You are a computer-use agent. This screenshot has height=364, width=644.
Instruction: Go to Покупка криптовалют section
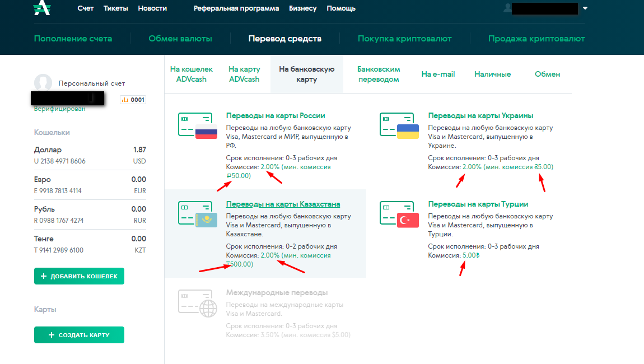tap(404, 39)
